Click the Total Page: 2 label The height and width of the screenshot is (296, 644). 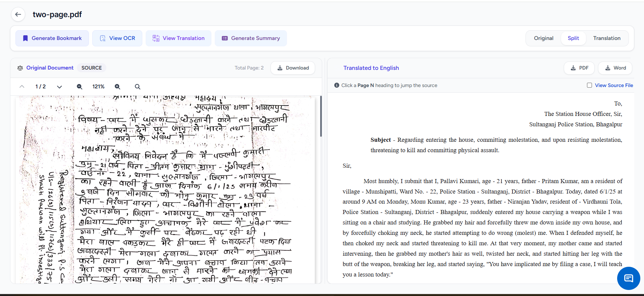tap(249, 68)
